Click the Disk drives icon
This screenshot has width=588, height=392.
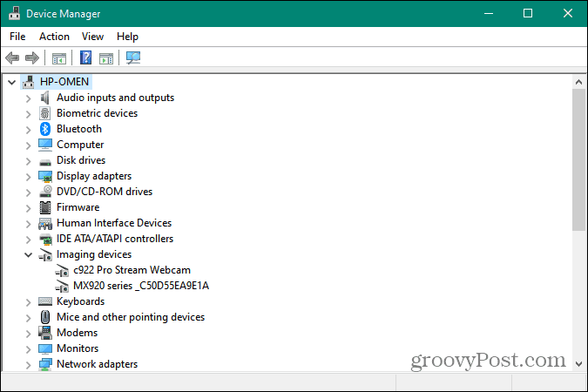tap(45, 162)
